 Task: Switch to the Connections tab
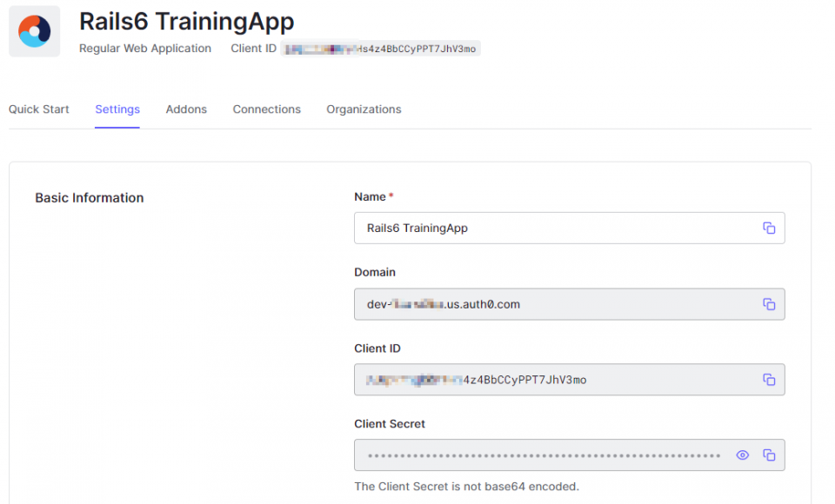tap(266, 109)
